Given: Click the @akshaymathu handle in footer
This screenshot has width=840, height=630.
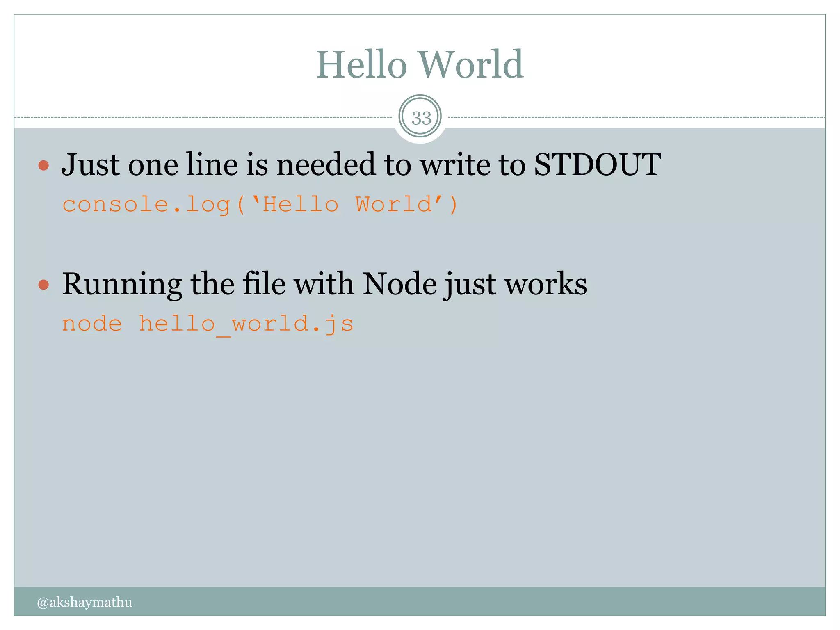Looking at the screenshot, I should (x=84, y=602).
